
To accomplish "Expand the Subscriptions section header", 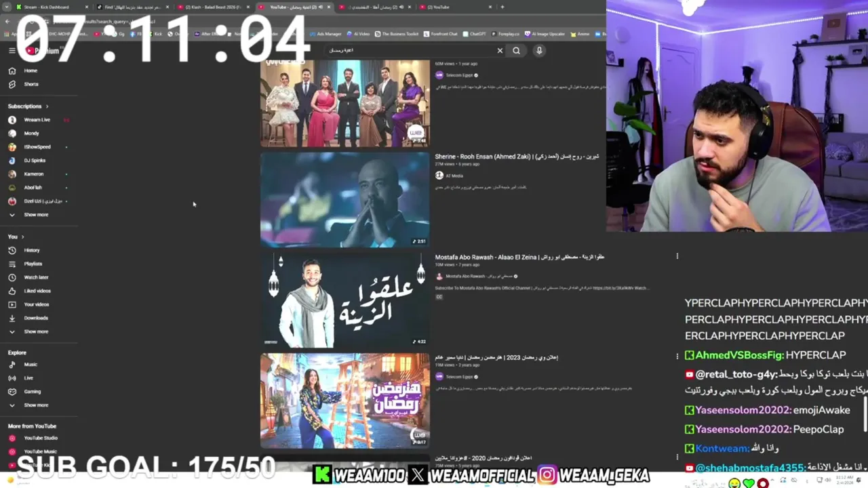I will pyautogui.click(x=28, y=106).
